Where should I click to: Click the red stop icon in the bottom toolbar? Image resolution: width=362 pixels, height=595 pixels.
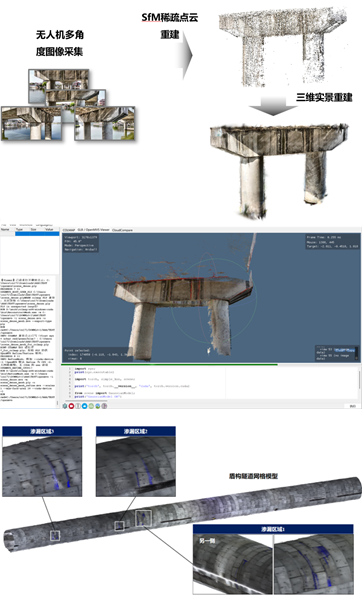coord(71,406)
